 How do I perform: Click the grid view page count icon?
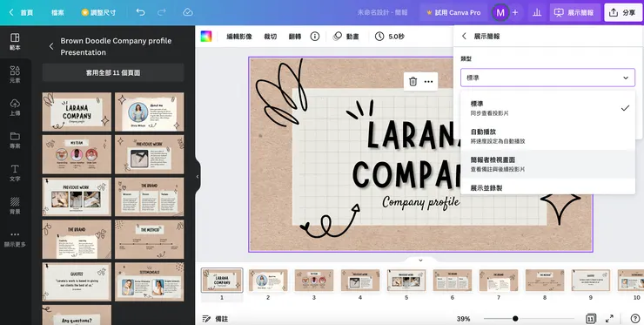[590, 318]
